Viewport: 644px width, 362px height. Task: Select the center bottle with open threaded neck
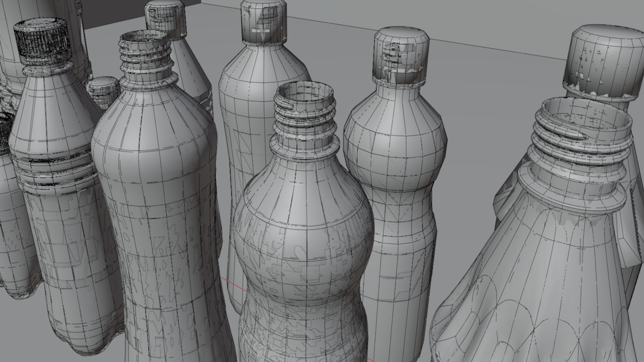click(305, 235)
